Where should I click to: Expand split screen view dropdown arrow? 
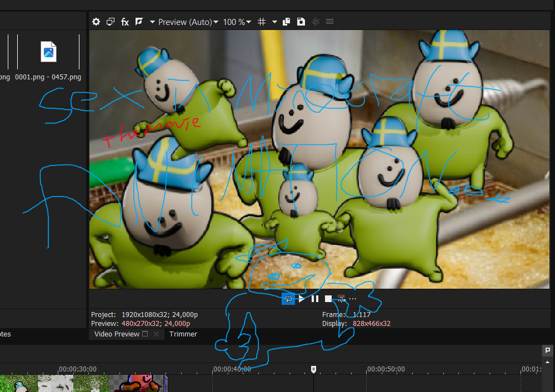tap(153, 22)
